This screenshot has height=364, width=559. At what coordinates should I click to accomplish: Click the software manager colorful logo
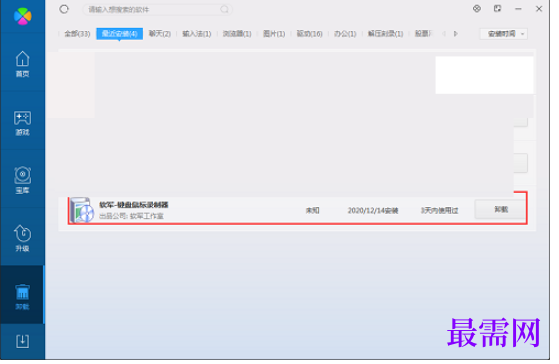(x=22, y=16)
